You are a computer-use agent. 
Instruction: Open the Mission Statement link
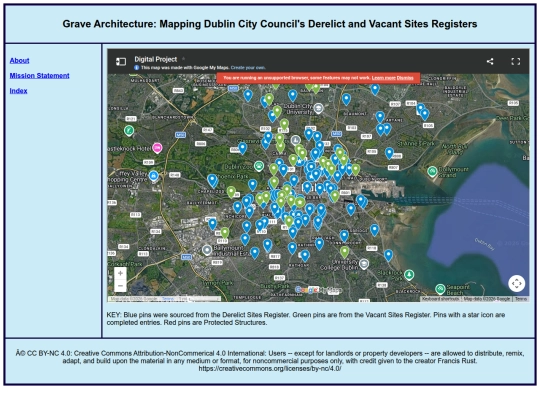click(x=39, y=76)
